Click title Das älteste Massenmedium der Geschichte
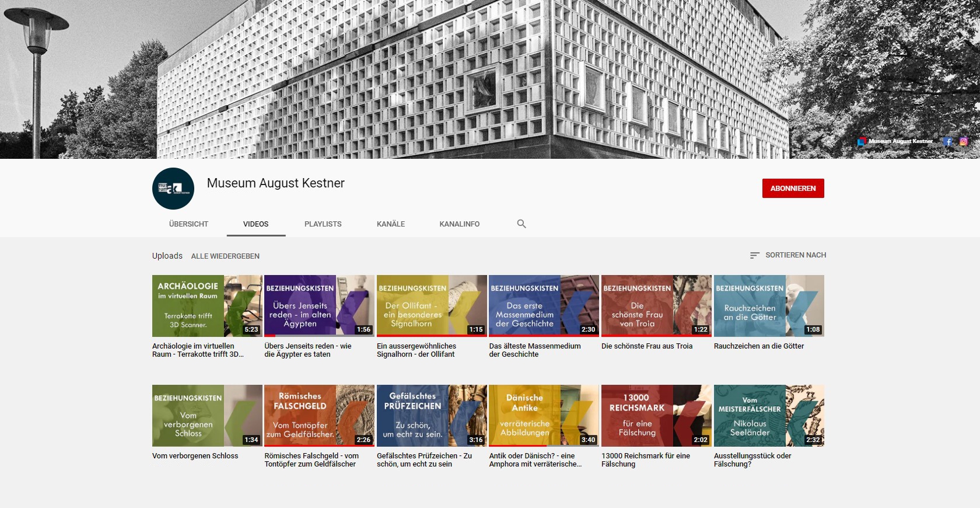980x508 pixels. tap(535, 350)
